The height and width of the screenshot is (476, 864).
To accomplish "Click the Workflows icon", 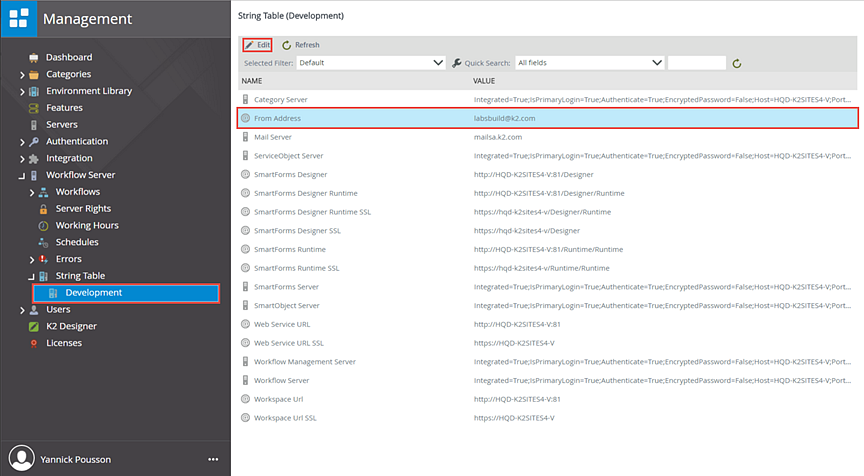I will (44, 192).
